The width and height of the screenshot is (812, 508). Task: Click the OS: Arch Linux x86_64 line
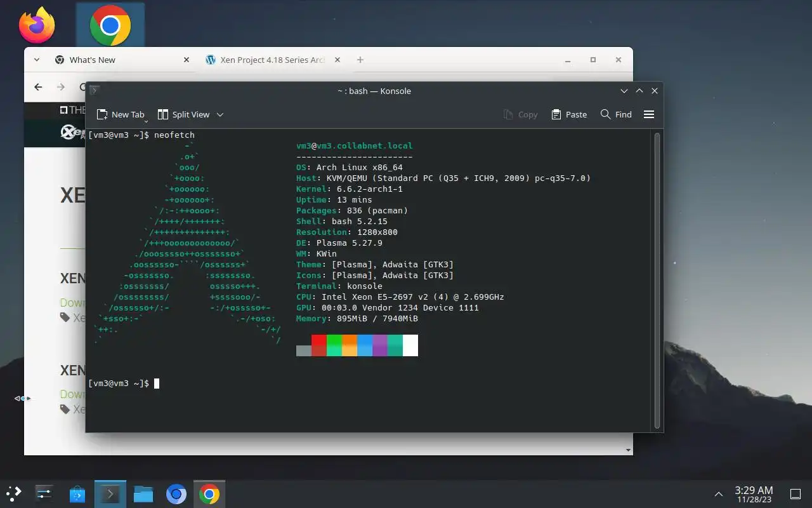click(350, 168)
